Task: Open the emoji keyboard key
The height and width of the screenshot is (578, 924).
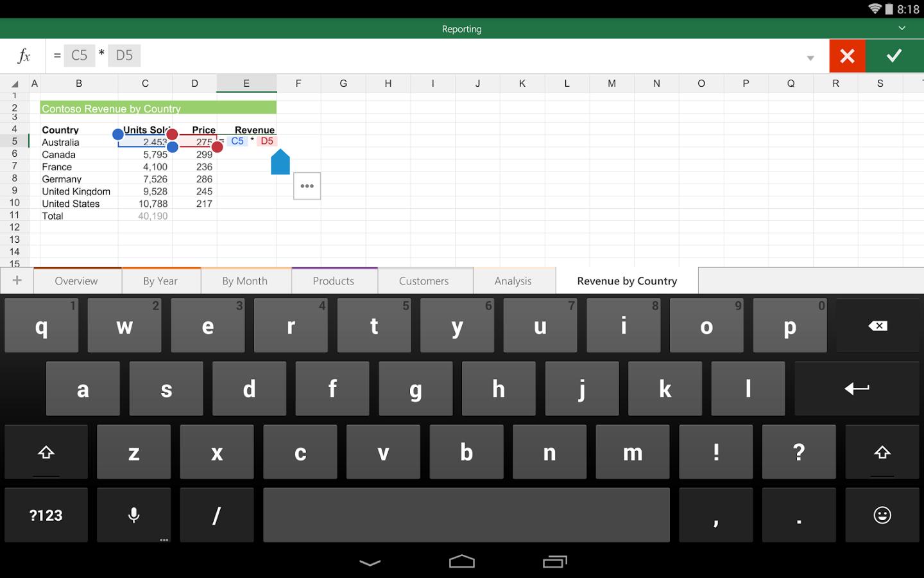Action: [x=882, y=515]
